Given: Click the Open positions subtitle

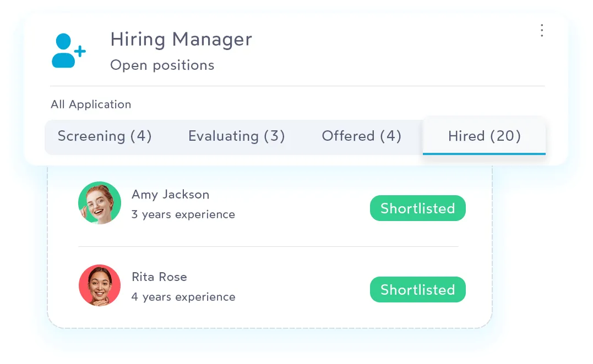Looking at the screenshot, I should tap(162, 65).
